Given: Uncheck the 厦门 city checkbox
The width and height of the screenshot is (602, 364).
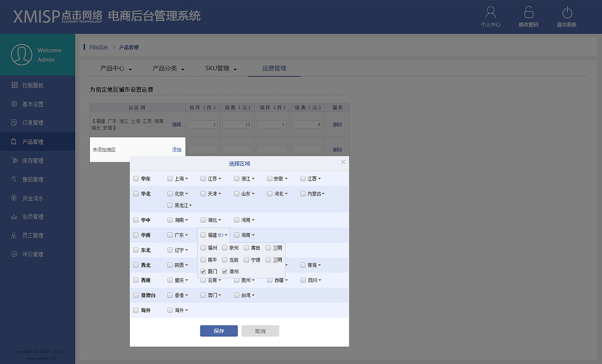Looking at the screenshot, I should pos(203,271).
